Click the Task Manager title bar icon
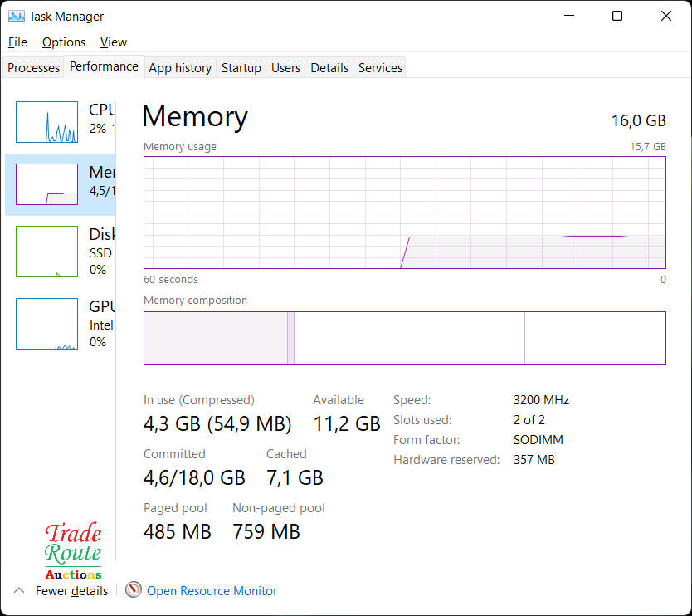Image resolution: width=692 pixels, height=616 pixels. tap(17, 17)
